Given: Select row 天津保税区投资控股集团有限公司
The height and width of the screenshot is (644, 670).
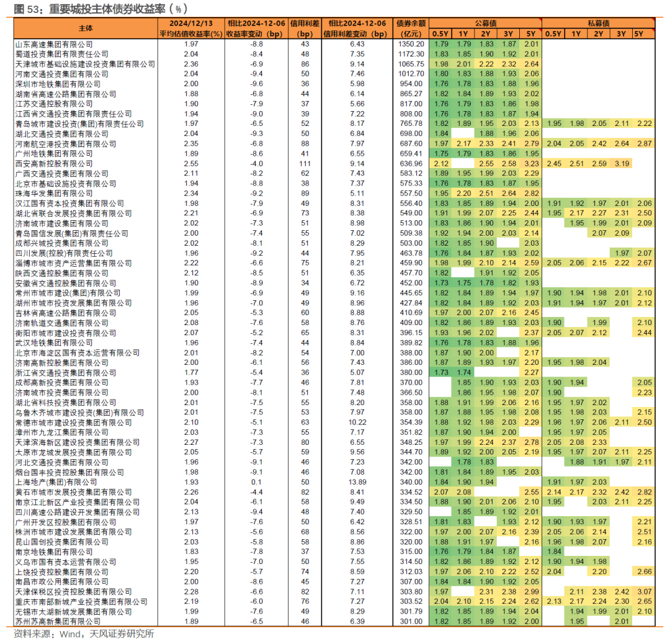Looking at the screenshot, I should tap(334, 591).
